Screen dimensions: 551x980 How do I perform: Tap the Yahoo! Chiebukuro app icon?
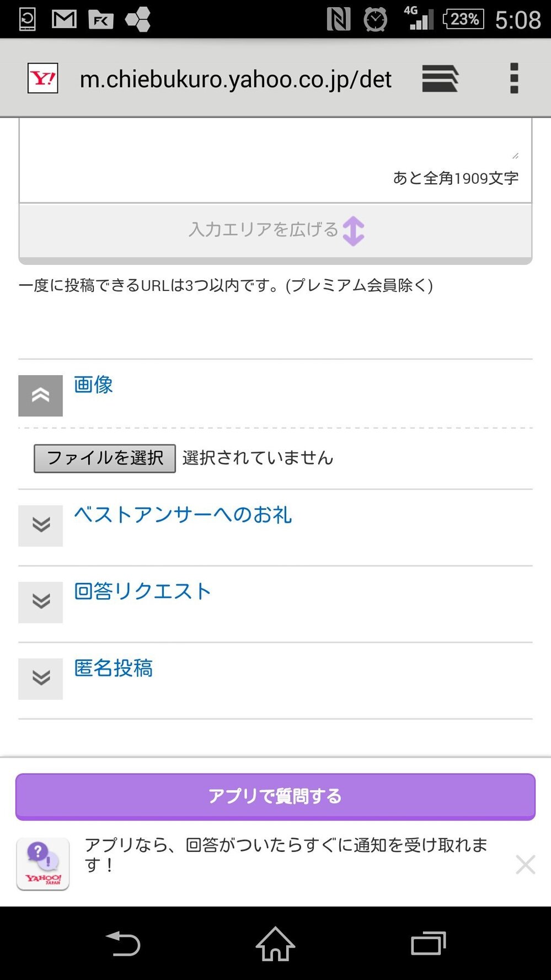point(43,864)
